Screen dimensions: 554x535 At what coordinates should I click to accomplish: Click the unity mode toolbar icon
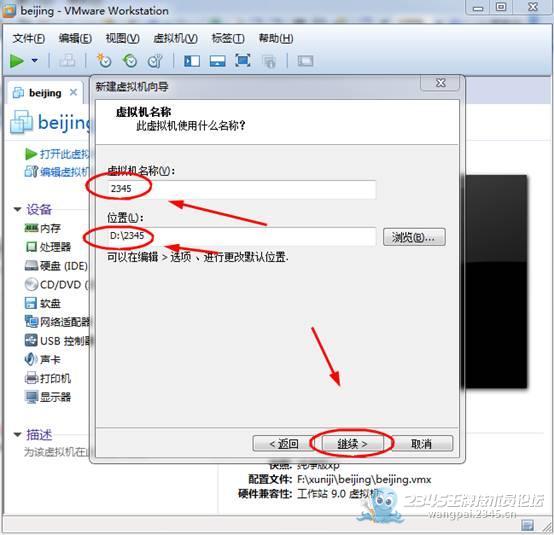(x=269, y=61)
